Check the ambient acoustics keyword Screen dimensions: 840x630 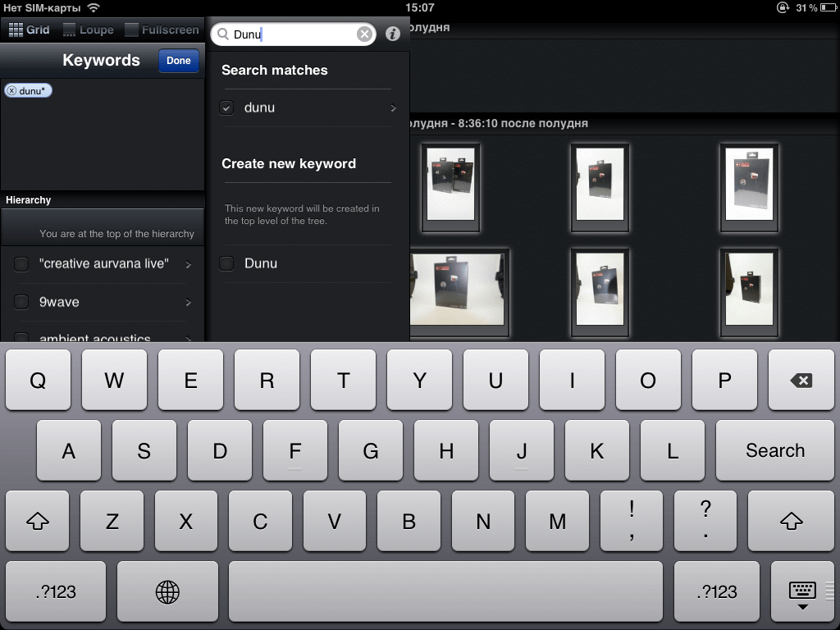pyautogui.click(x=21, y=337)
